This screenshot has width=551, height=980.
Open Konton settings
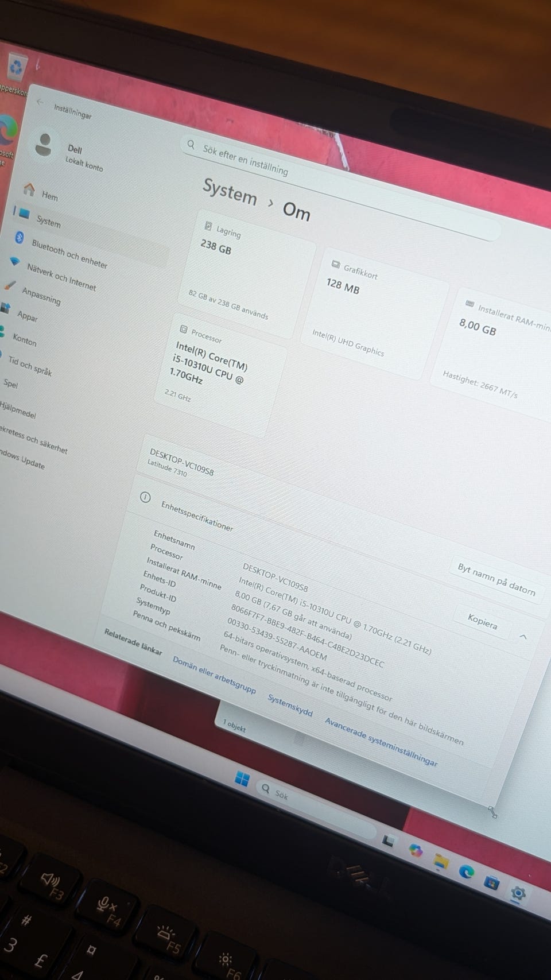pos(24,340)
